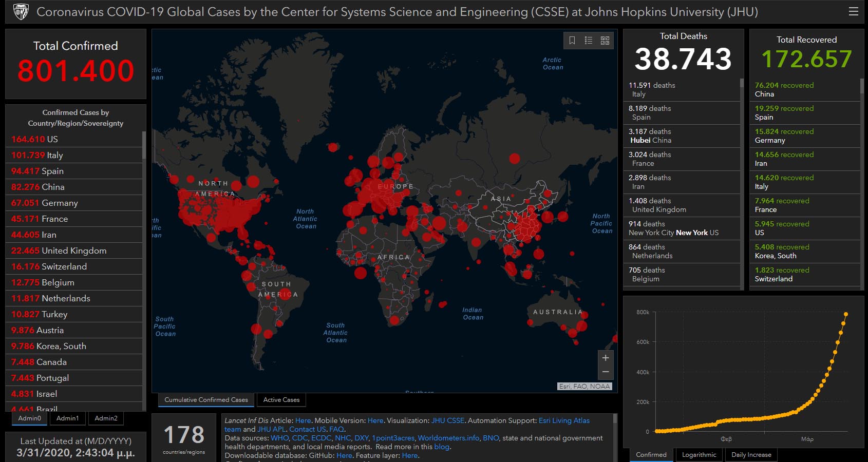This screenshot has width=868, height=462.
Task: Switch to the Admin2 tab
Action: point(106,418)
